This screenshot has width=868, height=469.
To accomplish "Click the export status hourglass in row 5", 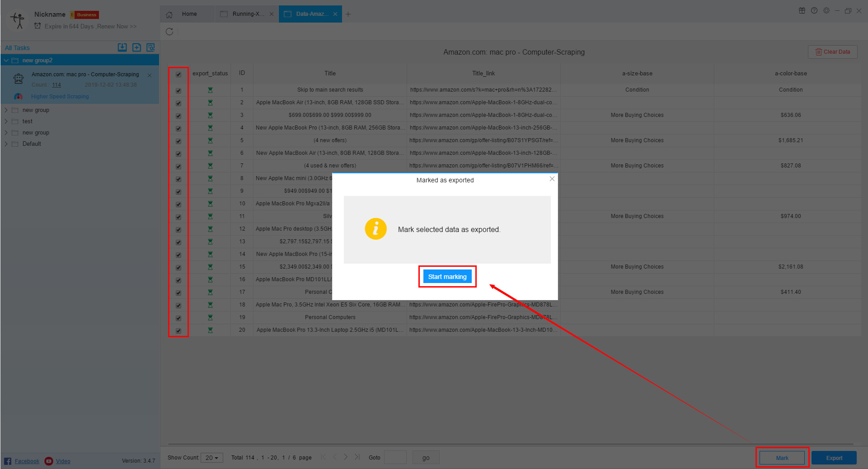I will click(x=210, y=141).
